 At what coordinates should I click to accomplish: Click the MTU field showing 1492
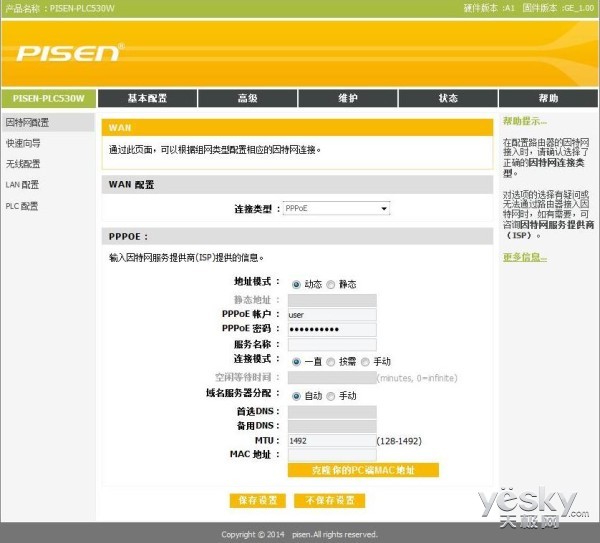[332, 440]
